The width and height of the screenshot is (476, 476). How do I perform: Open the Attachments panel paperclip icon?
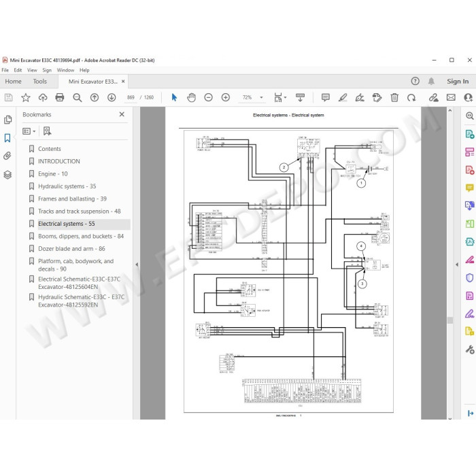pyautogui.click(x=7, y=156)
